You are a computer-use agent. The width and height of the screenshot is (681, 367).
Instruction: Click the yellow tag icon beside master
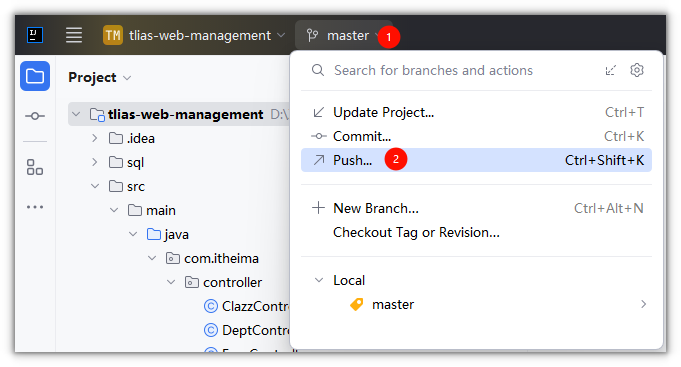click(x=357, y=304)
